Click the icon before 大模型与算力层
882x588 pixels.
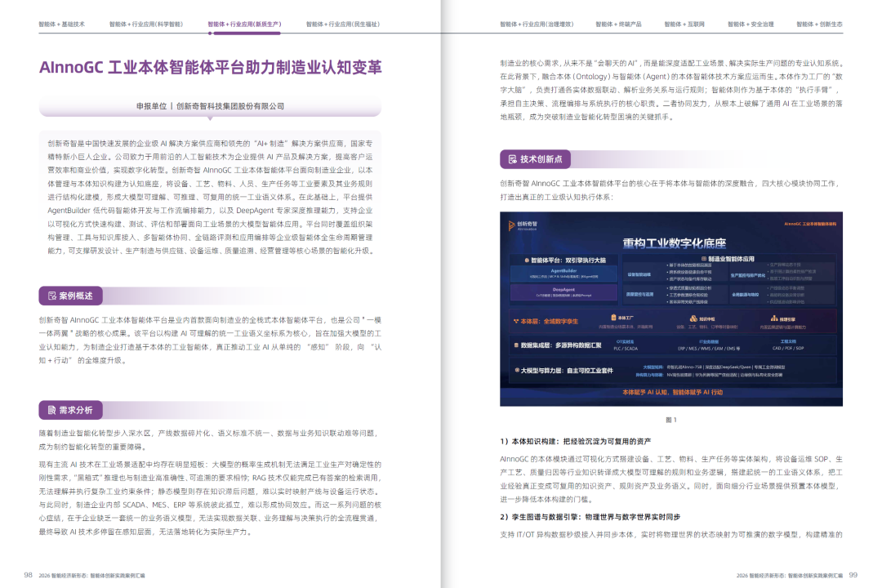click(x=517, y=370)
